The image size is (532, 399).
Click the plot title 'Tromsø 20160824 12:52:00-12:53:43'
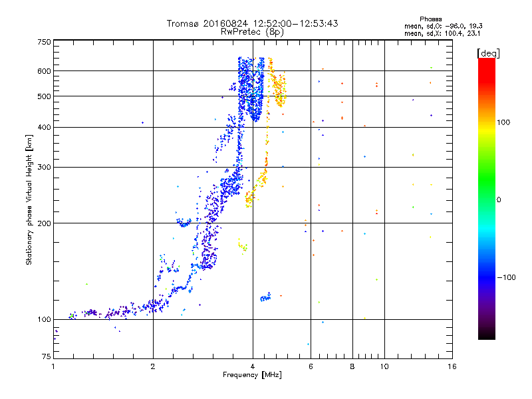click(x=252, y=23)
